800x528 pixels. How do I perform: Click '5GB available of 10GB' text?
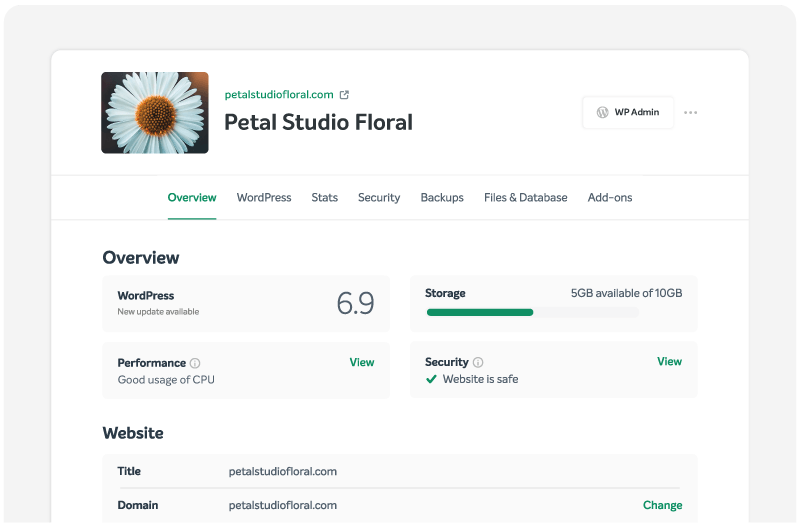[626, 293]
